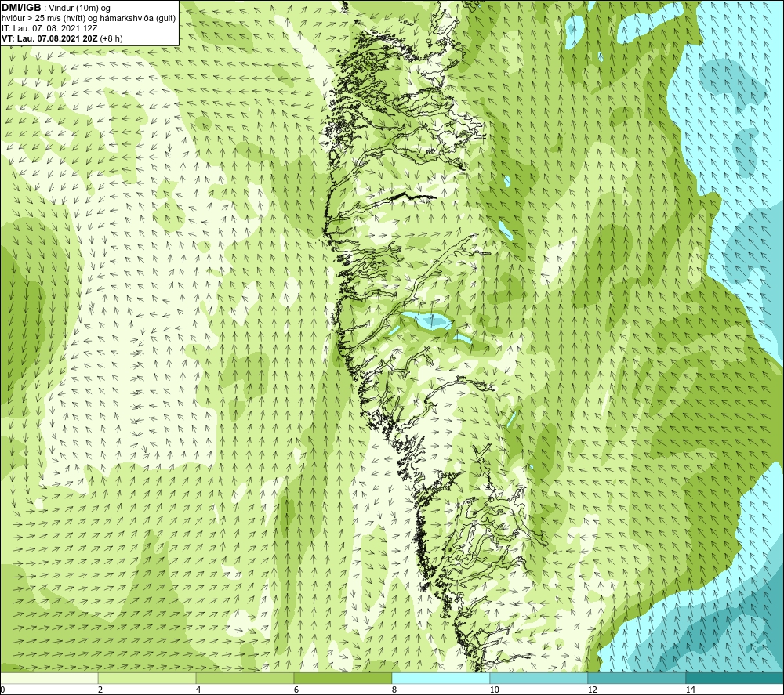
Task: Click the large cyan lake-shaped patch mid-map
Action: click(x=427, y=320)
